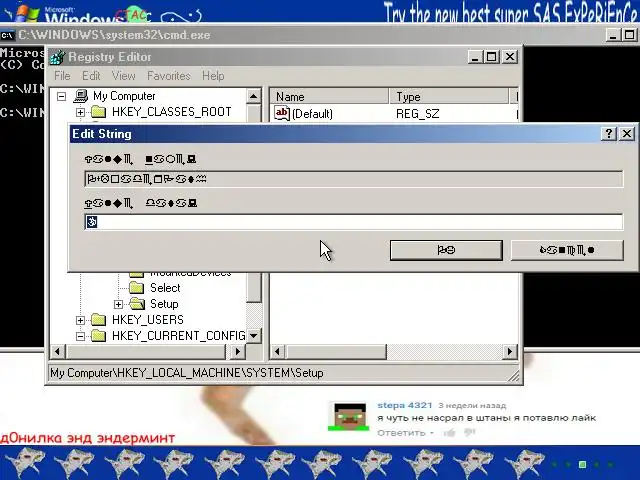
Task: Open the View menu in Registry Editor
Action: 123,76
